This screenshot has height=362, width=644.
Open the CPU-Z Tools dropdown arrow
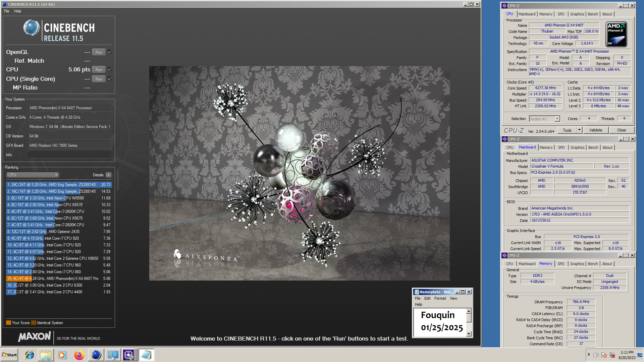pyautogui.click(x=579, y=130)
